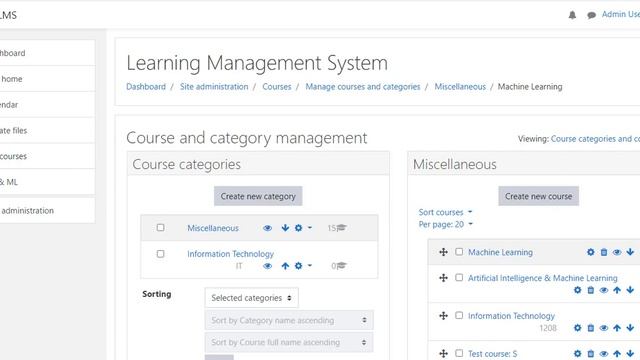Edit Information Technology course 1208 gear icon
Image resolution: width=640 pixels, height=360 pixels.
click(x=578, y=328)
